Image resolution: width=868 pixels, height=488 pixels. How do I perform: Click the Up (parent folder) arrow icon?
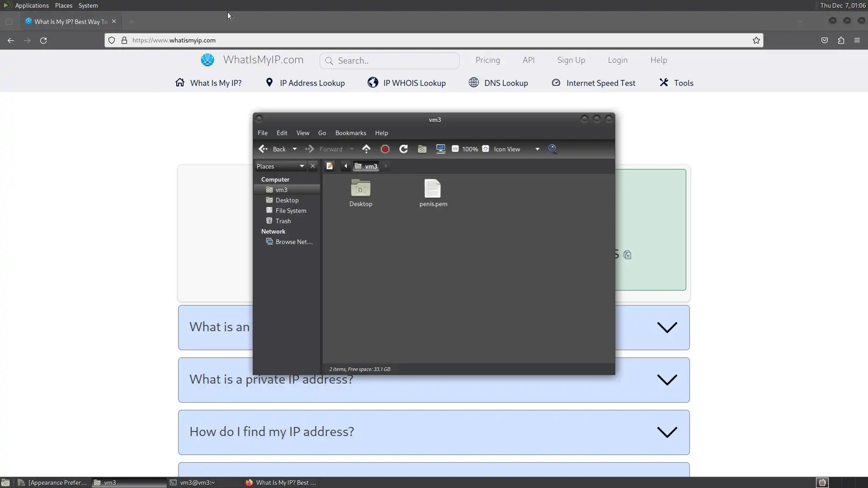pyautogui.click(x=366, y=149)
